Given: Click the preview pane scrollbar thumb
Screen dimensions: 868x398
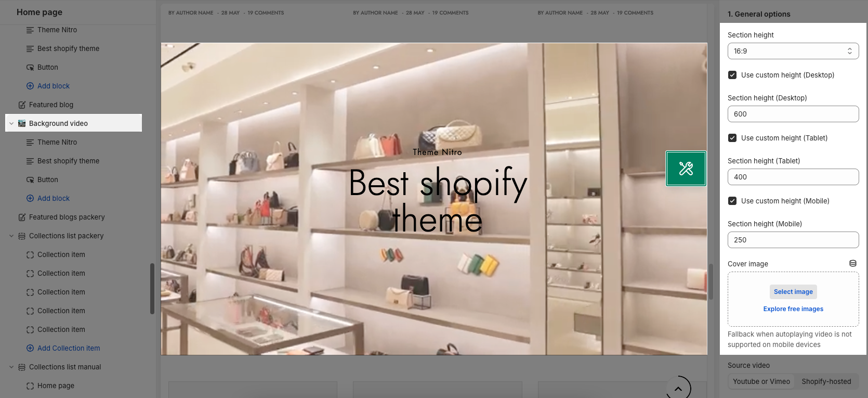Looking at the screenshot, I should 711,281.
